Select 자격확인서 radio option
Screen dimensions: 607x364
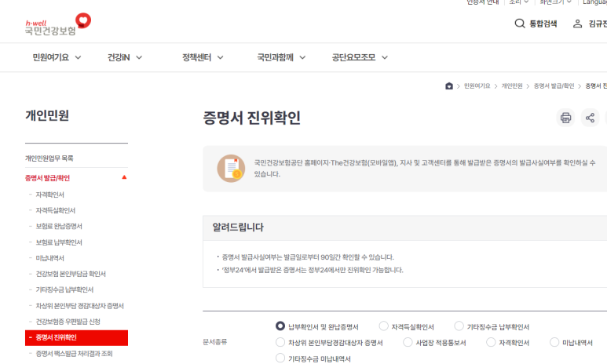[x=491, y=342]
